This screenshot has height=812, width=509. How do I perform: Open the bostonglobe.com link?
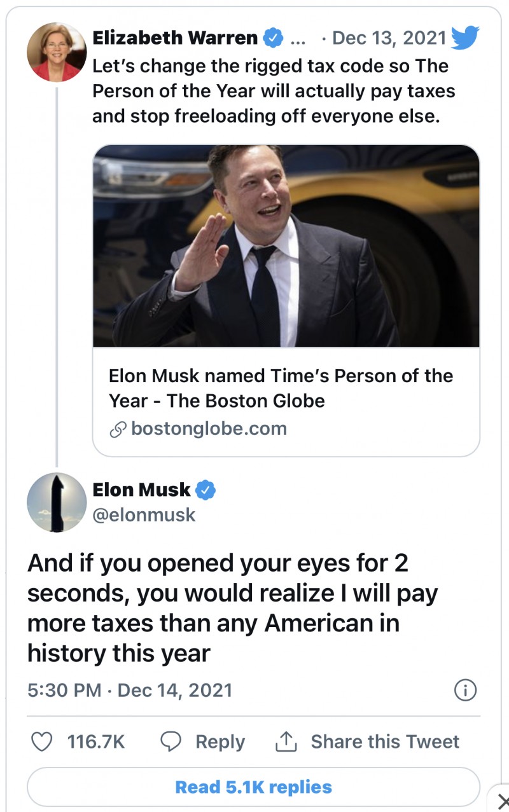coord(209,429)
